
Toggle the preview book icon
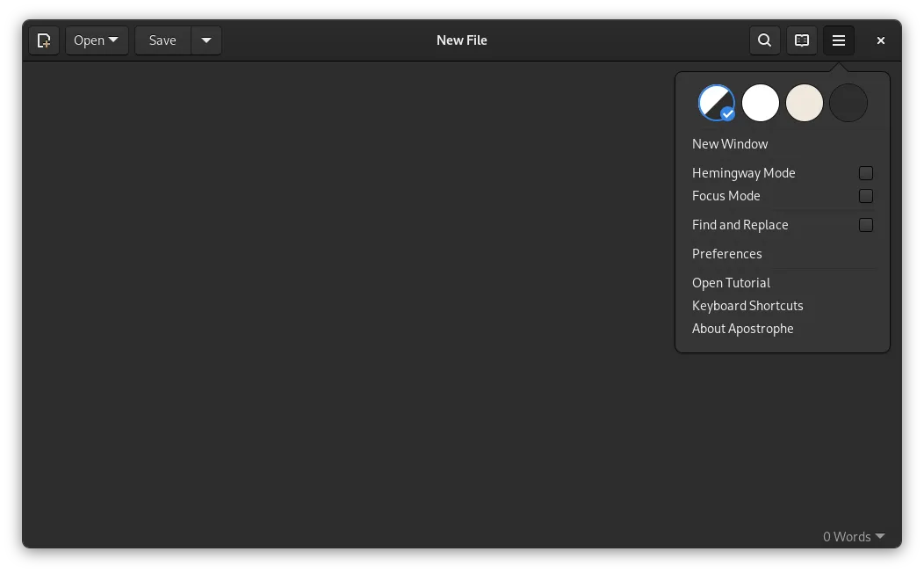point(801,40)
